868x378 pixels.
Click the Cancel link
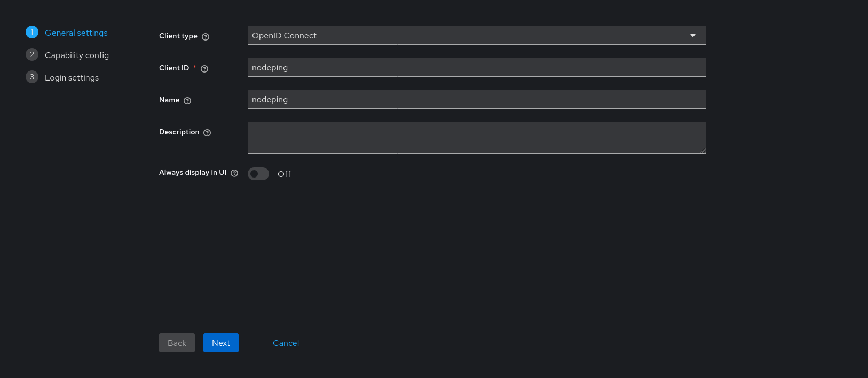[286, 343]
